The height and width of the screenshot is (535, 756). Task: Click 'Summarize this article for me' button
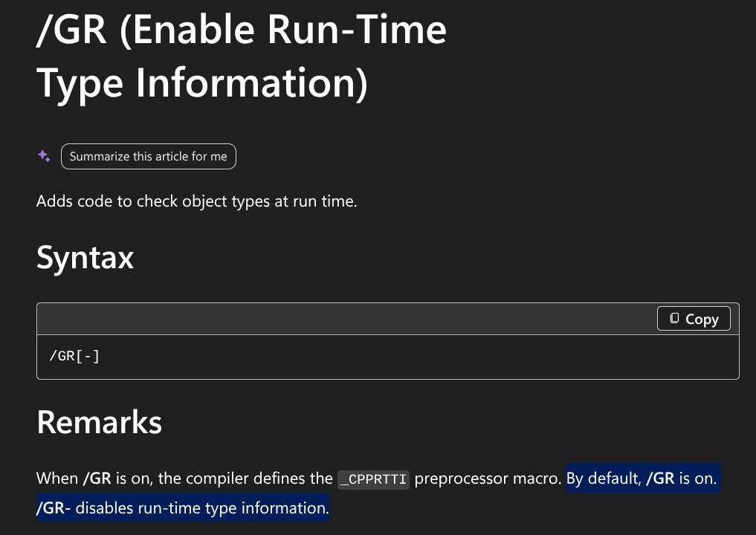coord(149,156)
